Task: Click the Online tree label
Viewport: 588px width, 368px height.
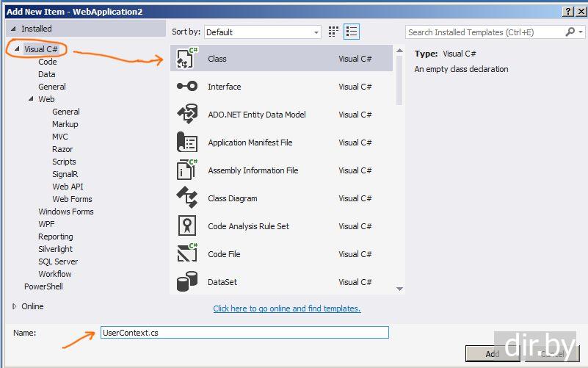Action: tap(32, 306)
